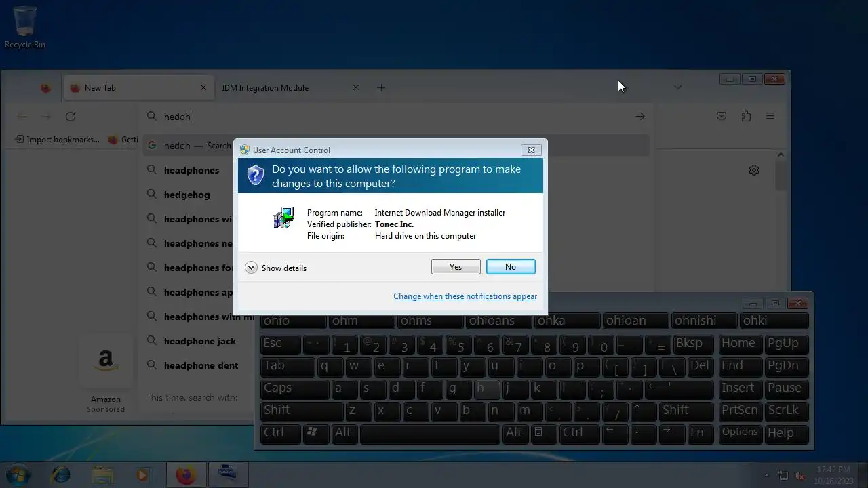Close the User Account Control dialog
Image resolution: width=868 pixels, height=488 pixels.
tap(531, 150)
